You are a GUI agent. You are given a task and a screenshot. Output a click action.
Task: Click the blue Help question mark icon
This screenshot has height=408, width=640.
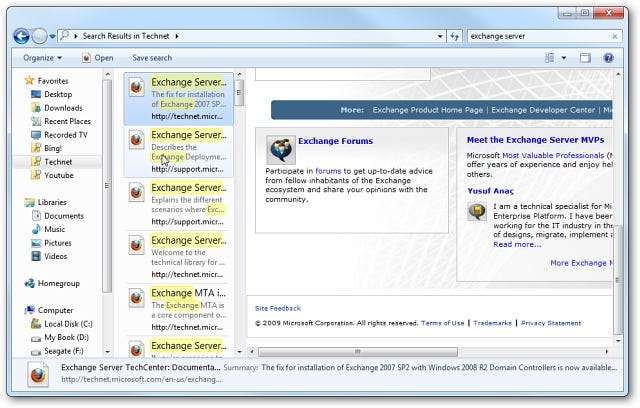(x=608, y=58)
